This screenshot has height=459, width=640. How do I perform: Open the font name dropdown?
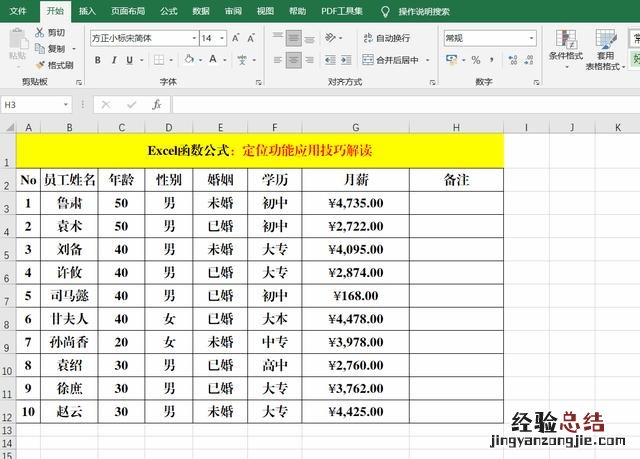(x=194, y=38)
